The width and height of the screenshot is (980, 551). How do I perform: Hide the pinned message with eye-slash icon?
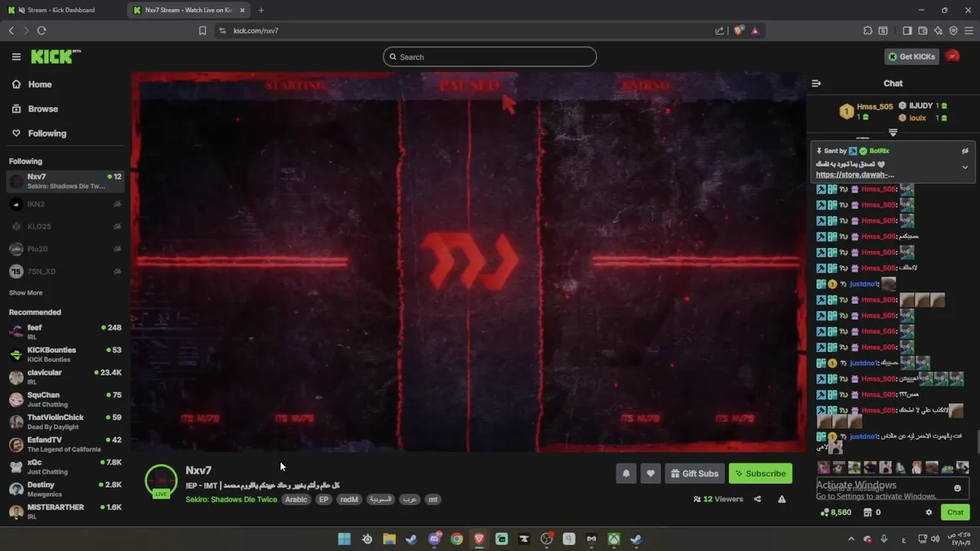[965, 151]
